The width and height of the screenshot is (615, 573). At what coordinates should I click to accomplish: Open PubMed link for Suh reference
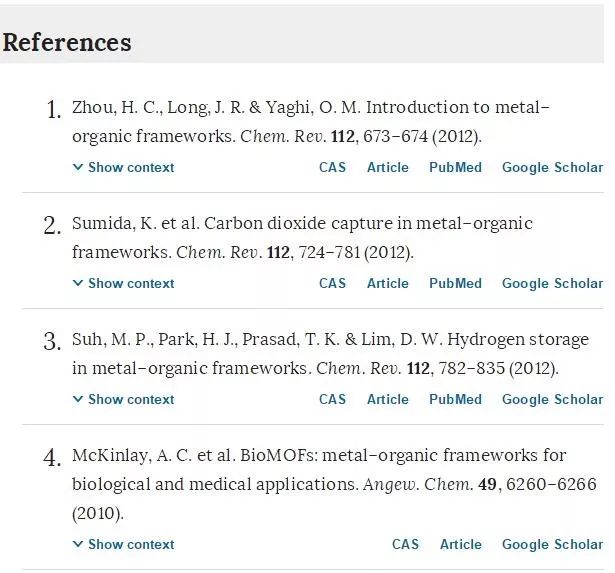click(x=455, y=400)
